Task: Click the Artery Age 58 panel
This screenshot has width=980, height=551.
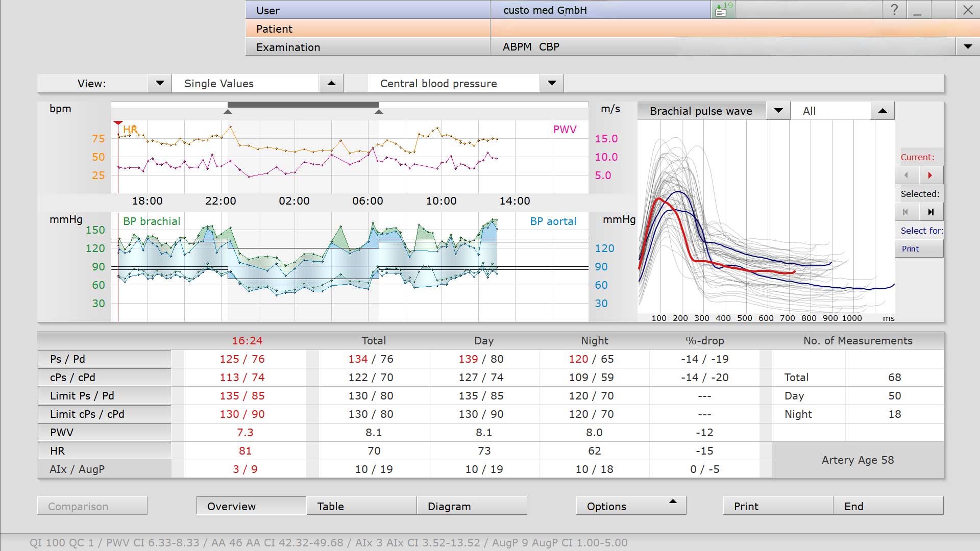Action: click(857, 460)
